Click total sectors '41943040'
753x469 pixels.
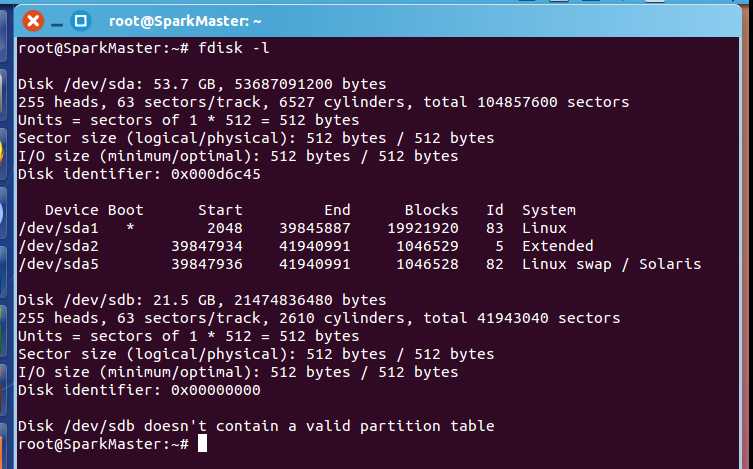point(513,318)
